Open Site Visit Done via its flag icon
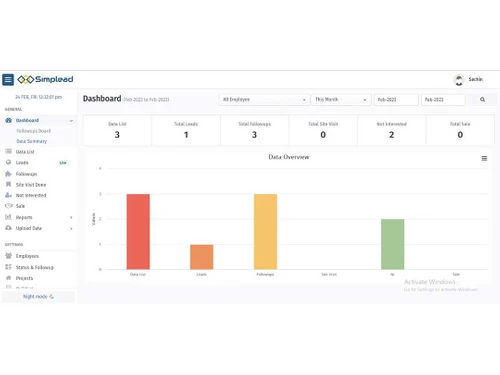 pos(8,184)
